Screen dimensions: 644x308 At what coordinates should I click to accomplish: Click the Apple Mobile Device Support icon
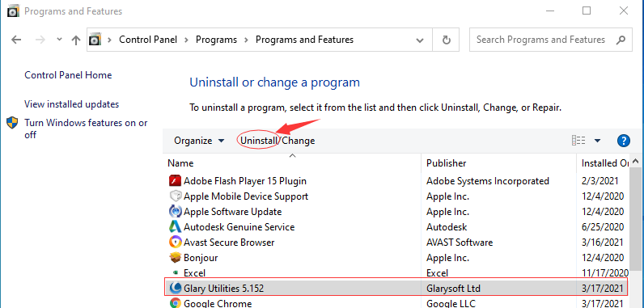(x=176, y=196)
